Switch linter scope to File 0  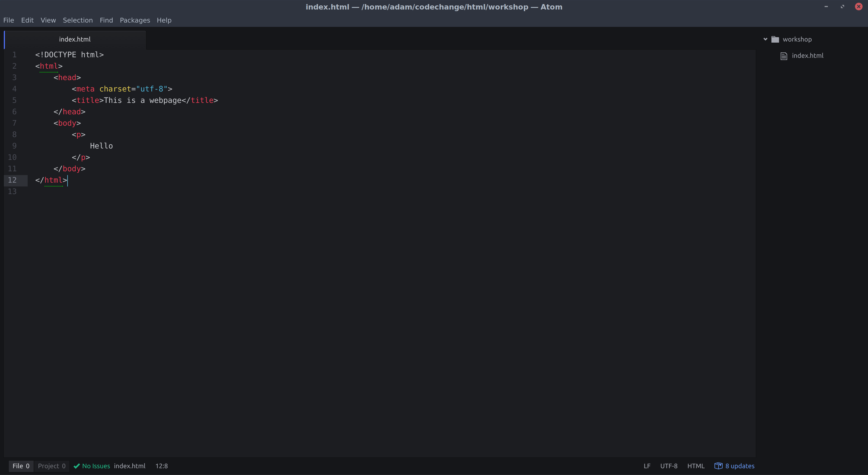pos(21,466)
